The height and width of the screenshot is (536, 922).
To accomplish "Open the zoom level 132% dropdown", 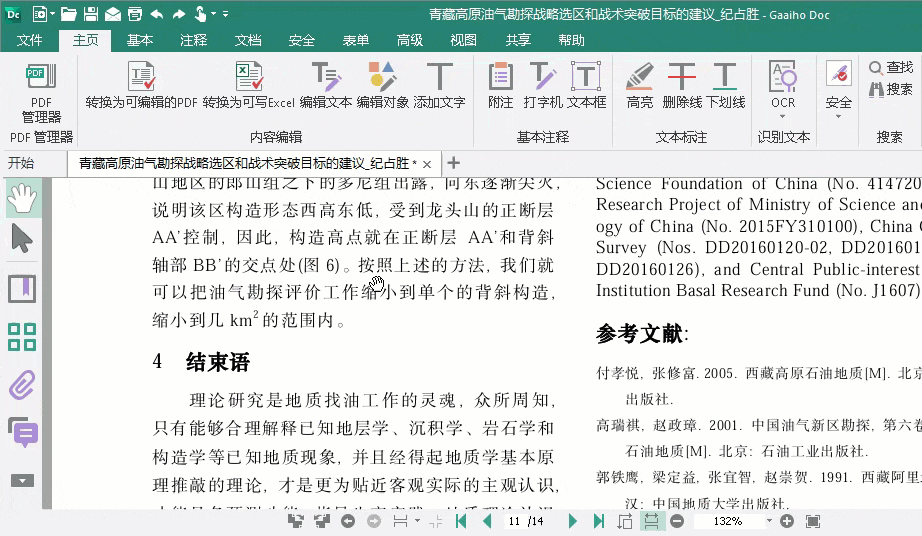I will tap(769, 521).
